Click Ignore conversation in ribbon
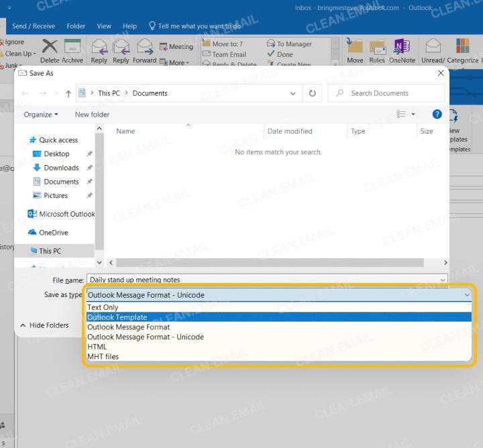 tap(12, 42)
